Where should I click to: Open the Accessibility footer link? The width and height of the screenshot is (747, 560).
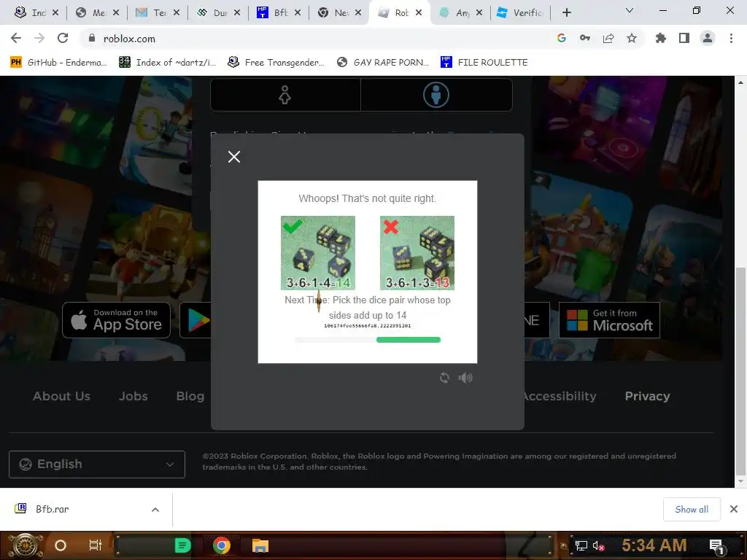pos(560,396)
